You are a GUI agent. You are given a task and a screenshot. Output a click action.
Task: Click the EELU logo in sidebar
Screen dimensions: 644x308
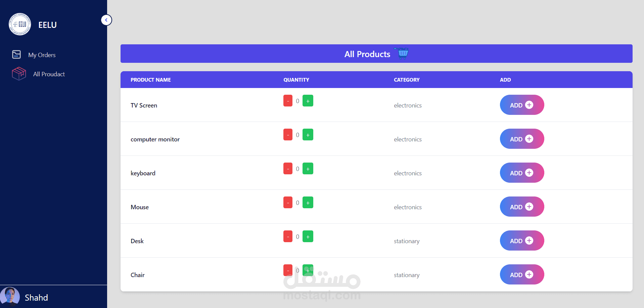click(x=20, y=24)
